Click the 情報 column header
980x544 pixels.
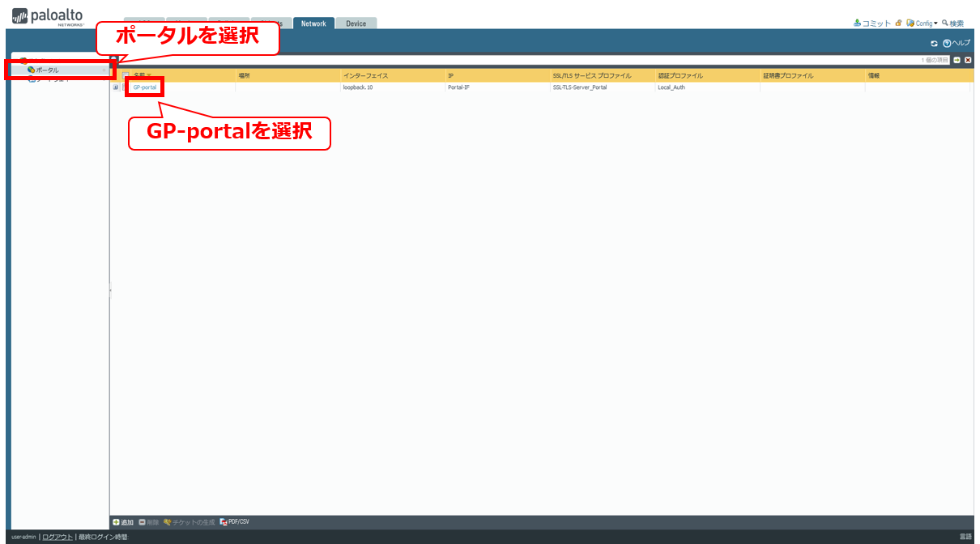[x=918, y=75]
